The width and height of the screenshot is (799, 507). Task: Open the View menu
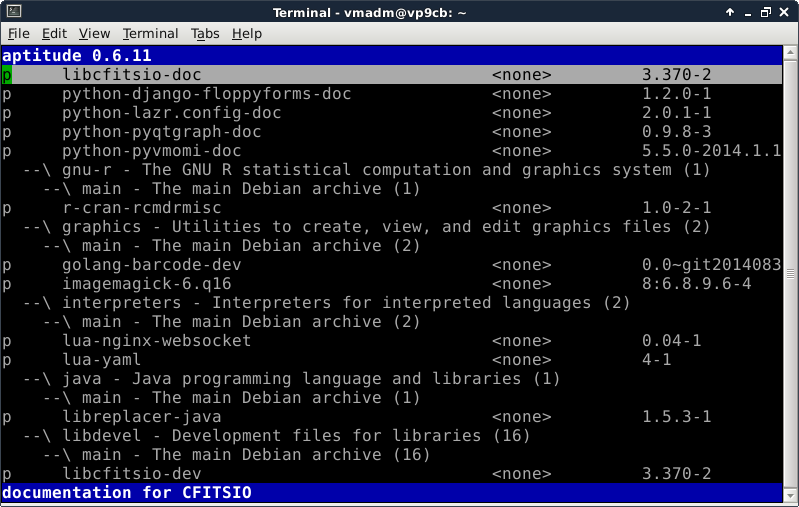point(94,34)
